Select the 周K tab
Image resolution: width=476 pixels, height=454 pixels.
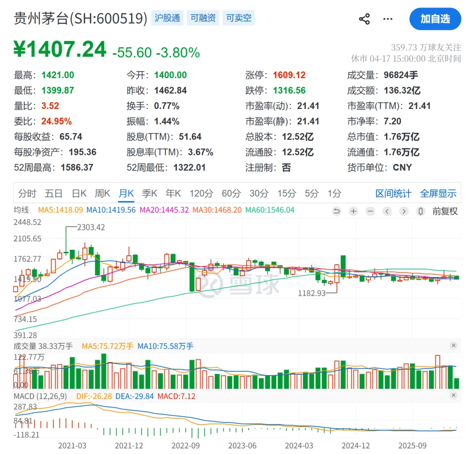pyautogui.click(x=102, y=193)
